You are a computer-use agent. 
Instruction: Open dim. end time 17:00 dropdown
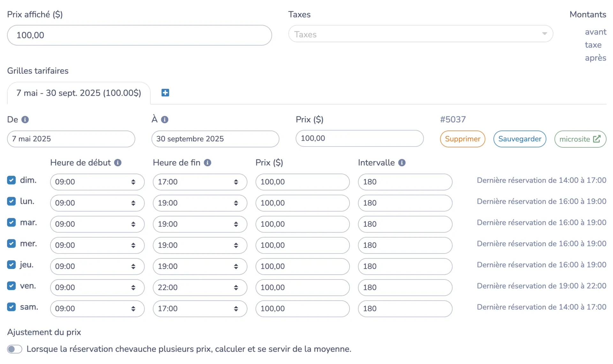200,182
